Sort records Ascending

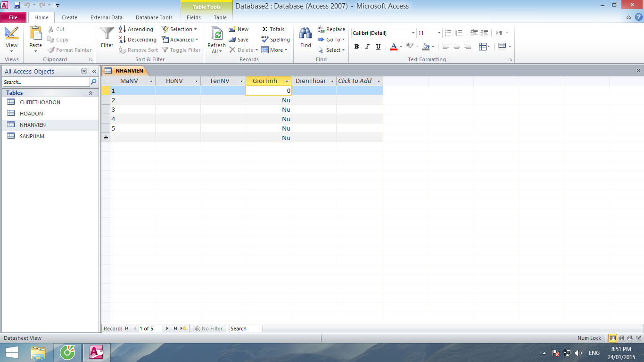tap(136, 29)
